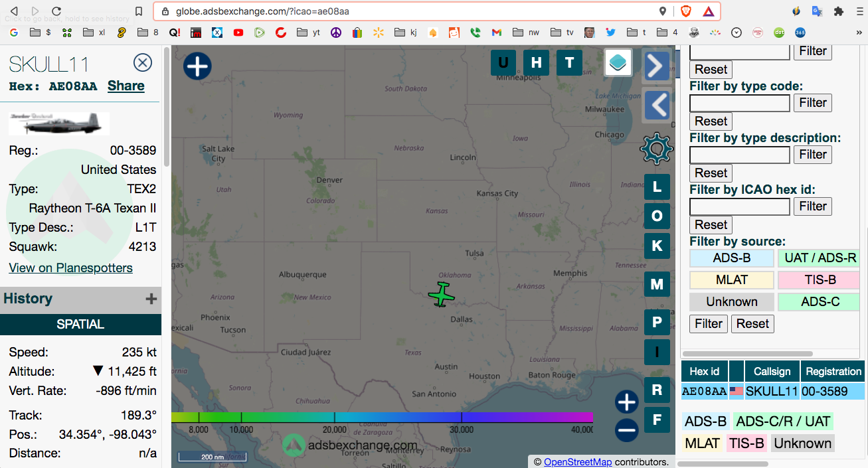Click the altitude color scale bar
Screen dimensions: 868x468
pos(382,417)
